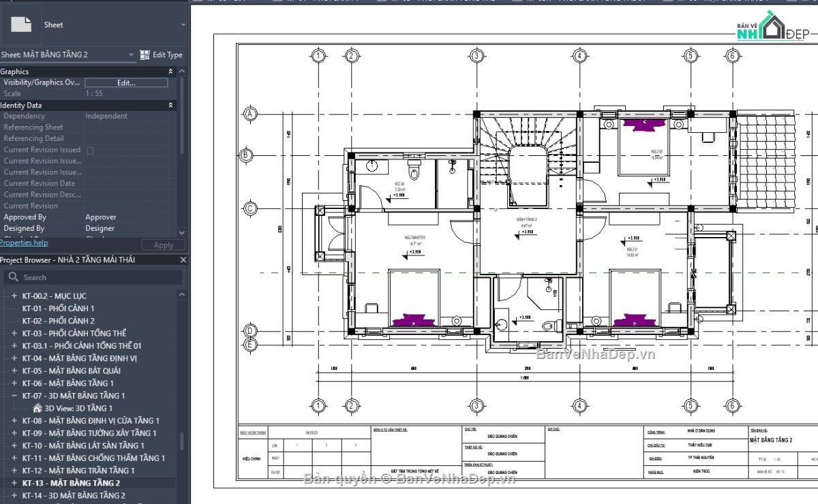Select grid bubble E beside the plan
Image resolution: width=818 pixels, height=504 pixels.
point(250,345)
